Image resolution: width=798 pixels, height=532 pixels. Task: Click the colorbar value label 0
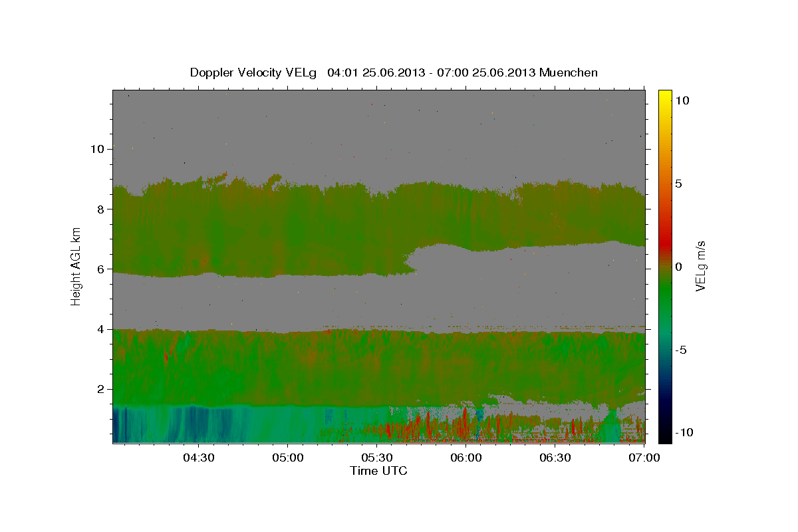coord(678,267)
